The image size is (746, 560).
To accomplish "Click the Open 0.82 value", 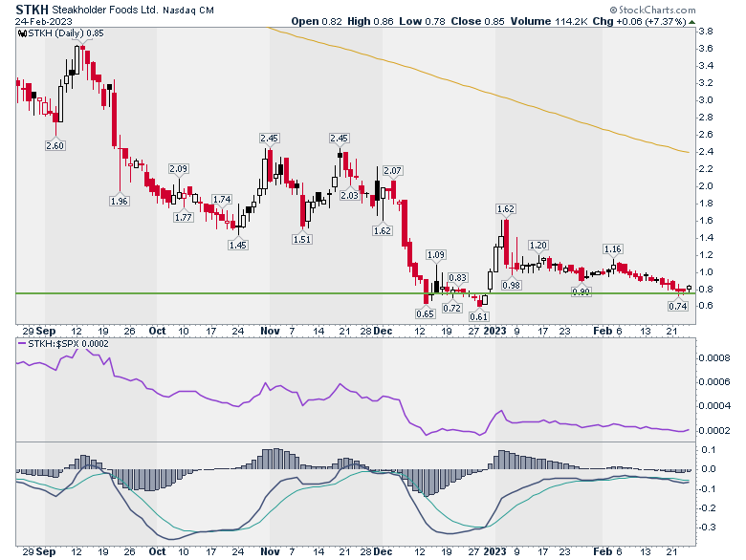I will pos(317,21).
